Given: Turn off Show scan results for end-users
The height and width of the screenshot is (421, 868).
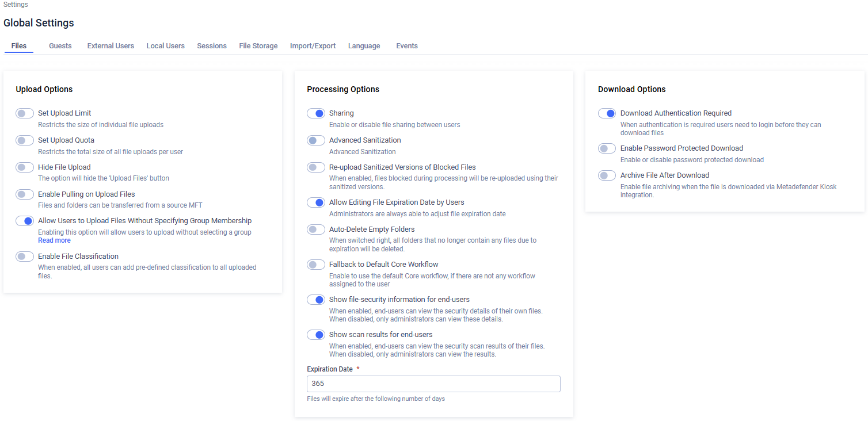Looking at the screenshot, I should pos(316,335).
